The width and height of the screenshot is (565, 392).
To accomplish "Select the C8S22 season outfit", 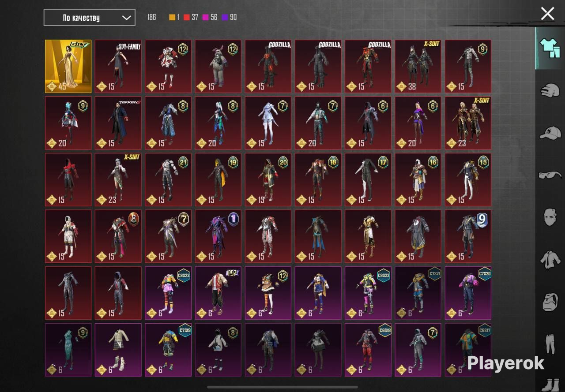I will (x=368, y=293).
